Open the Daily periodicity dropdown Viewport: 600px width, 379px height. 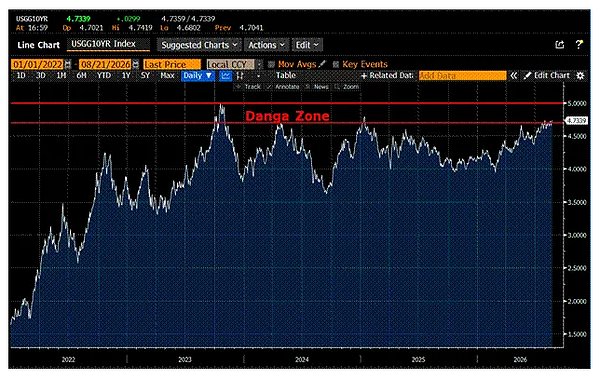(197, 76)
